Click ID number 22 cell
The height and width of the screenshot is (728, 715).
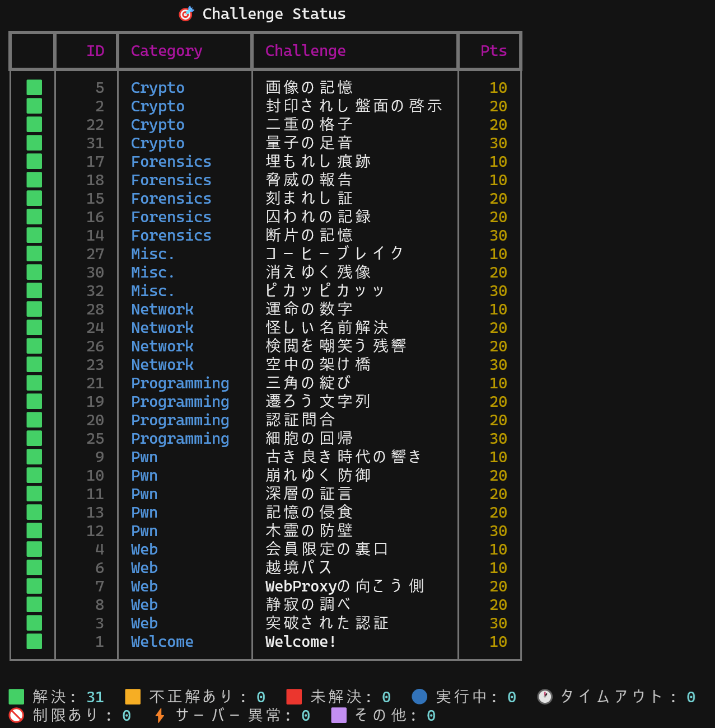pos(95,124)
